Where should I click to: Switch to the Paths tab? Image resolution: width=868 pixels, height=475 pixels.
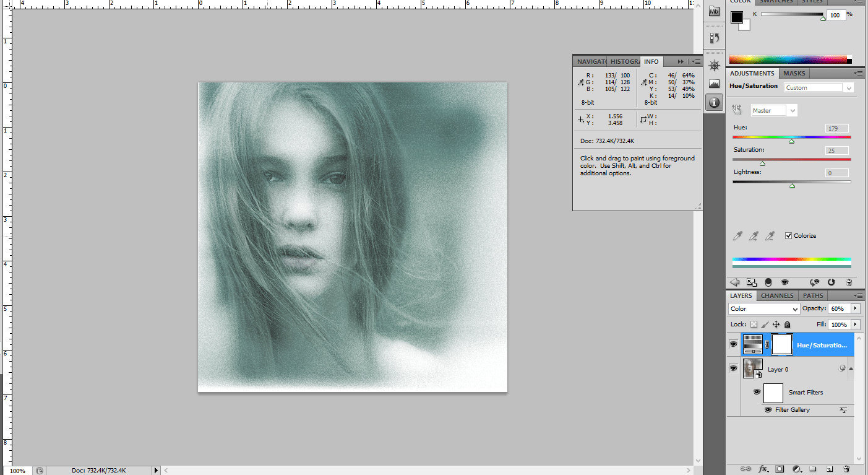(813, 295)
